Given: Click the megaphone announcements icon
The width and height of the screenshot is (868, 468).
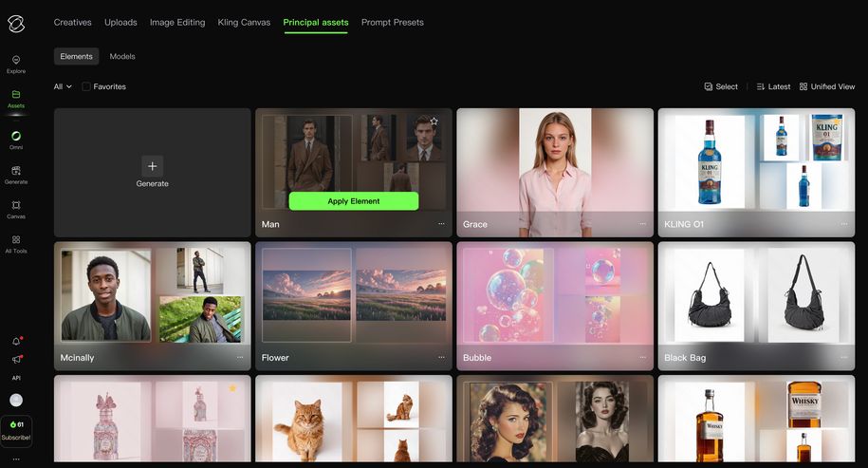Looking at the screenshot, I should pos(16,360).
